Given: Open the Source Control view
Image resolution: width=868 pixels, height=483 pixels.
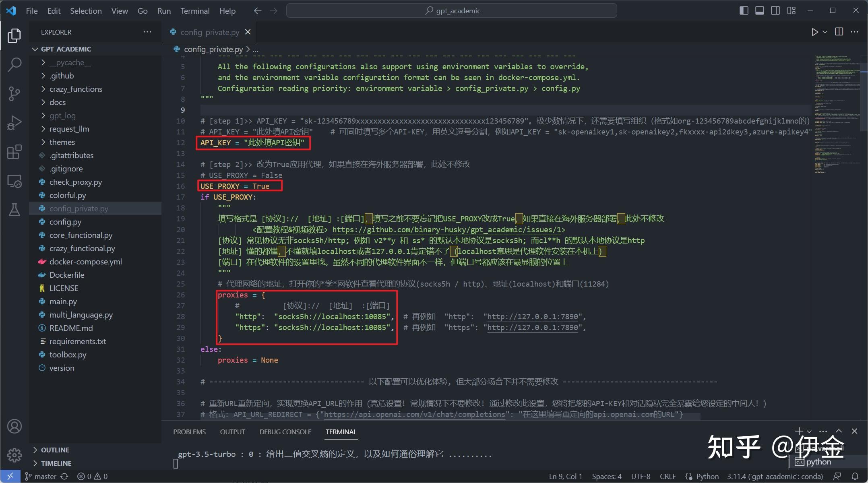Looking at the screenshot, I should (x=14, y=93).
